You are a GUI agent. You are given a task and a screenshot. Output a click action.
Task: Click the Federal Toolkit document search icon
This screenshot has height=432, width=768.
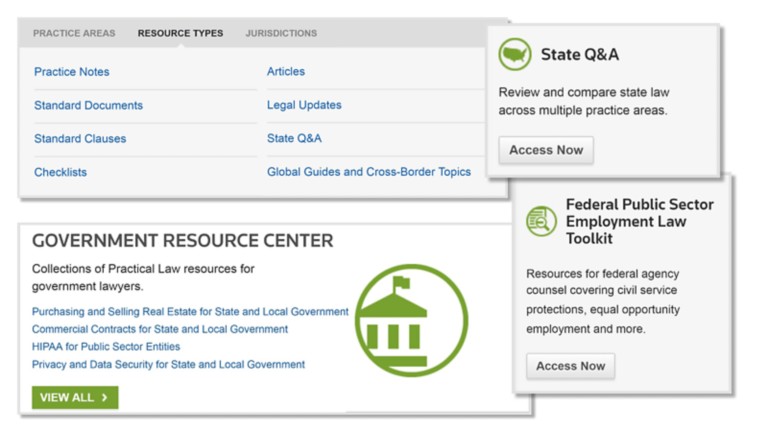click(541, 221)
